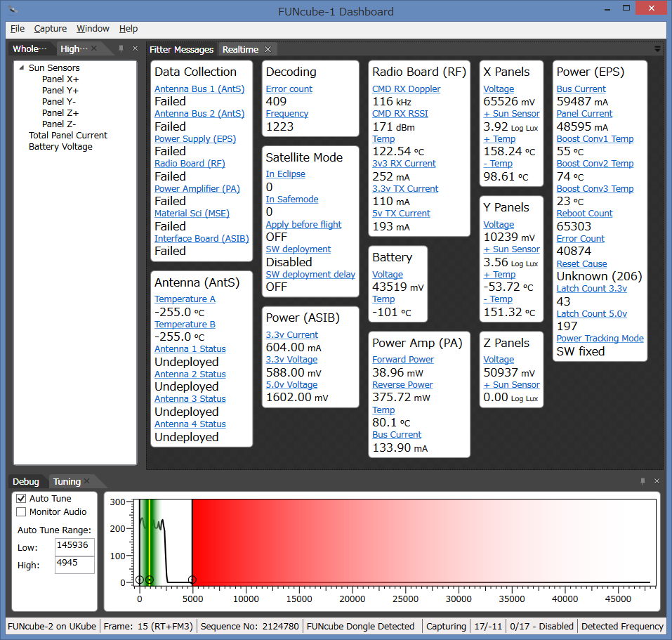Viewport: 672px width, 640px height.
Task: Open the Help menu
Action: (129, 29)
